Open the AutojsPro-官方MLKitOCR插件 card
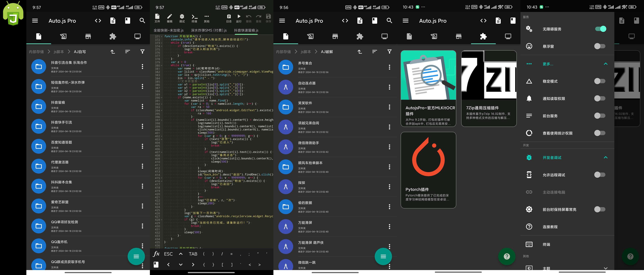Screen dimensions: 644x275 point(428,89)
